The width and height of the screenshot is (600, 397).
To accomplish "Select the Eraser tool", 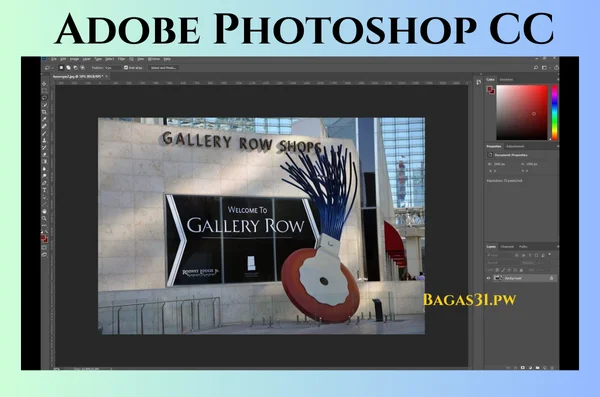I will point(44,154).
